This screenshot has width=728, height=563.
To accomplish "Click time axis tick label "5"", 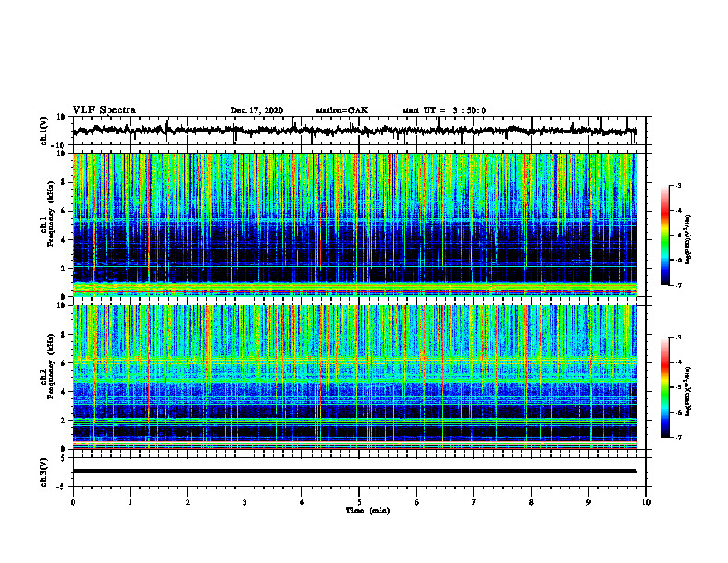I will point(359,502).
